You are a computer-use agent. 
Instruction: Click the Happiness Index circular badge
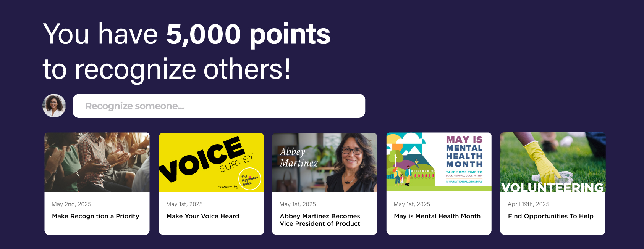click(x=250, y=179)
